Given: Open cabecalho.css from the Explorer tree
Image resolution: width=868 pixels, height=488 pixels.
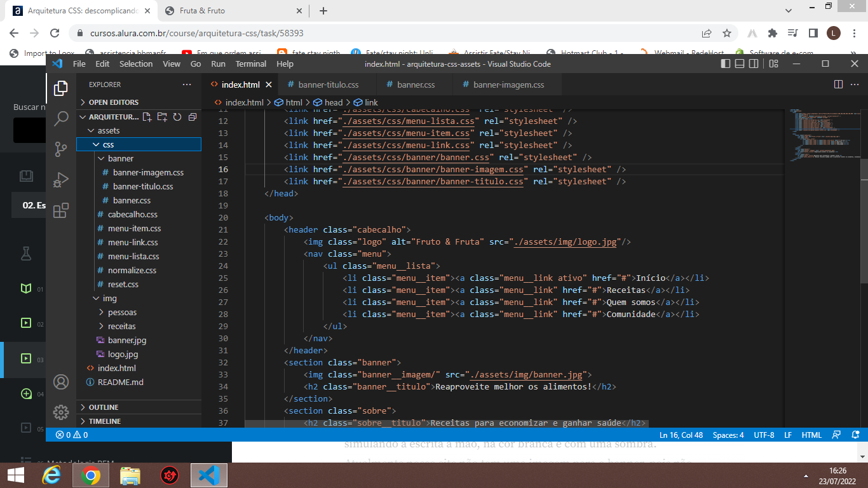Looking at the screenshot, I should coord(139,214).
